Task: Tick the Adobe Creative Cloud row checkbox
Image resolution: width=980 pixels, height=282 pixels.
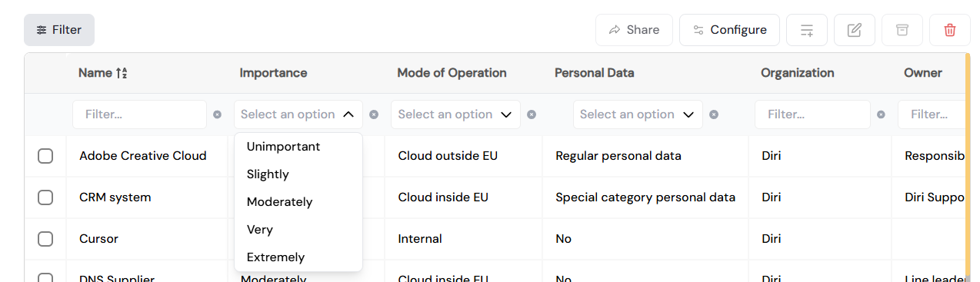Action: [45, 156]
